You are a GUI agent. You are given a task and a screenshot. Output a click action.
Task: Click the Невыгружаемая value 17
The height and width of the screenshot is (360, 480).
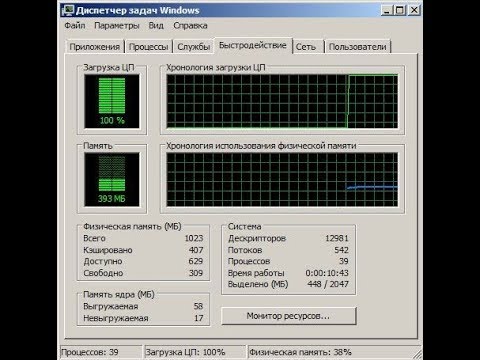[199, 318]
